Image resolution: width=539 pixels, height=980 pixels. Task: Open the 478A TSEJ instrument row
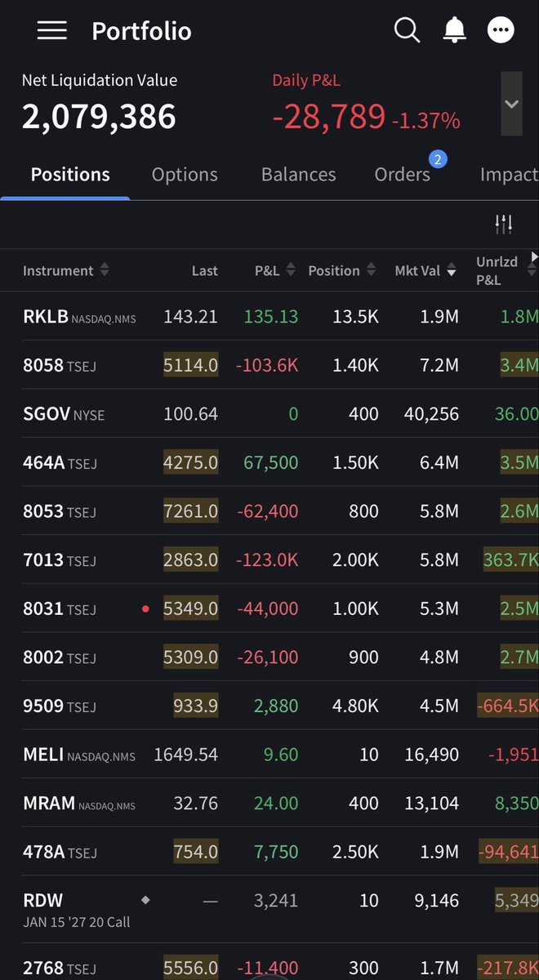[269, 852]
